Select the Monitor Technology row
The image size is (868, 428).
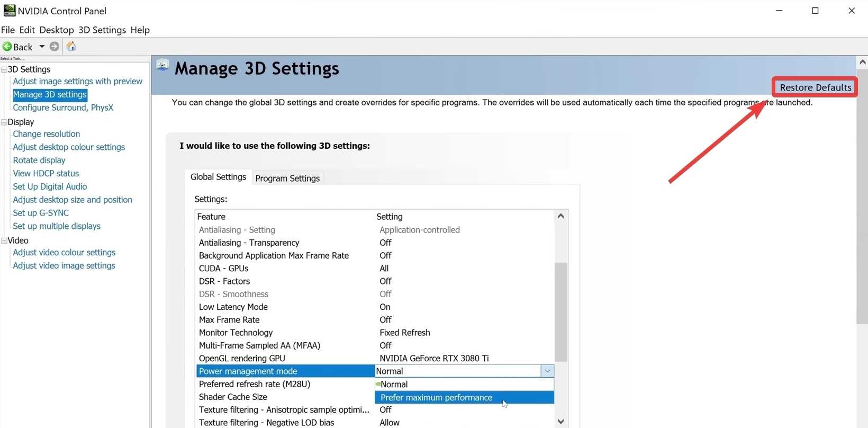(x=375, y=333)
